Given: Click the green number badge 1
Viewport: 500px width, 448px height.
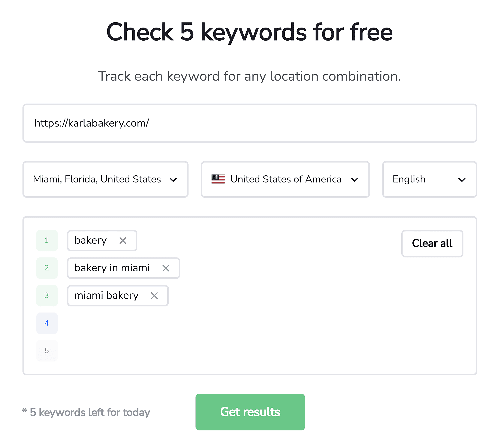Looking at the screenshot, I should pyautogui.click(x=47, y=240).
